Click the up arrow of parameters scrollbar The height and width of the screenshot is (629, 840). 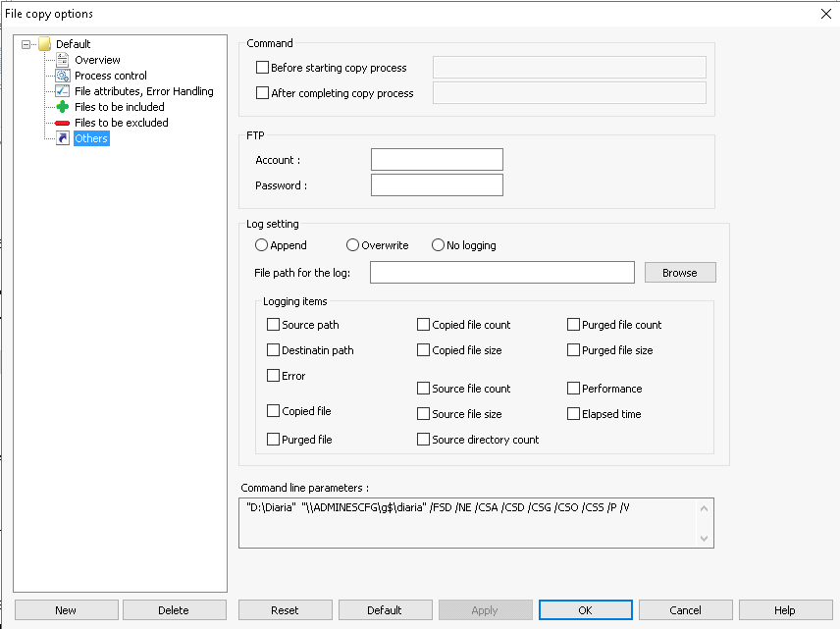[704, 508]
